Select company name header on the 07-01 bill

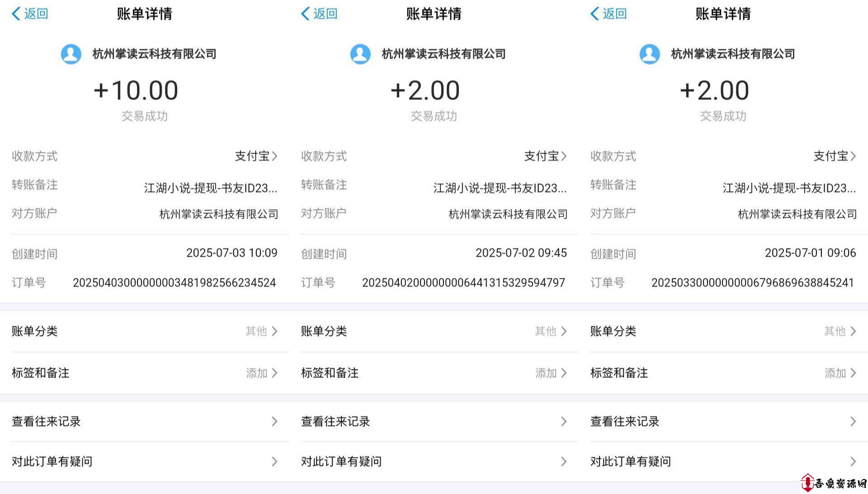pos(733,54)
